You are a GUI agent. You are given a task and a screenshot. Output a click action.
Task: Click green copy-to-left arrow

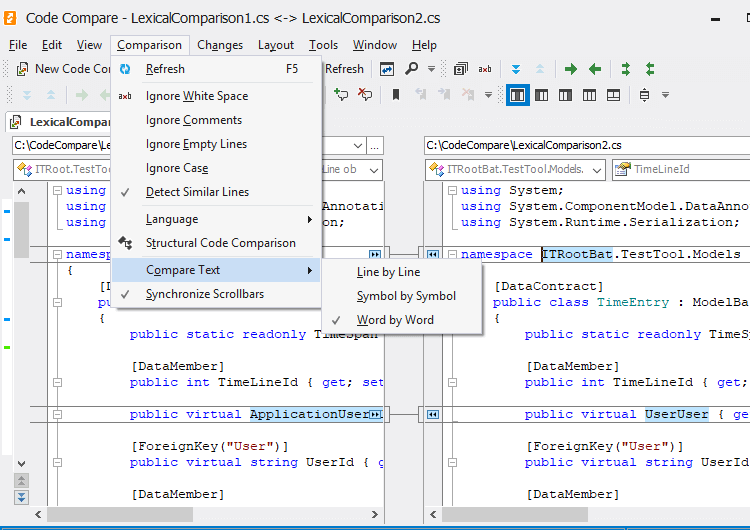tap(595, 69)
